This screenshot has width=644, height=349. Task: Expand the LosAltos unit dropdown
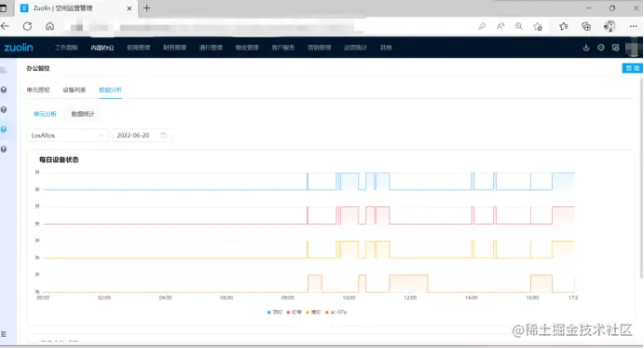click(x=68, y=135)
